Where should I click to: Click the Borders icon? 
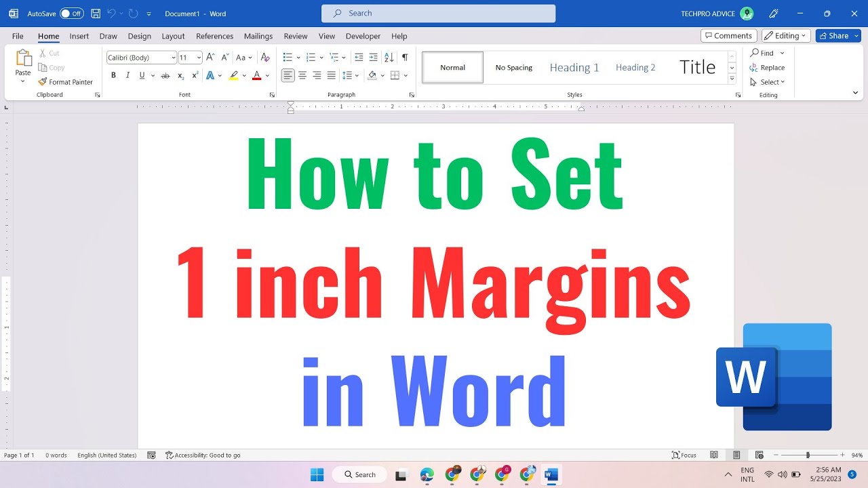(x=395, y=75)
